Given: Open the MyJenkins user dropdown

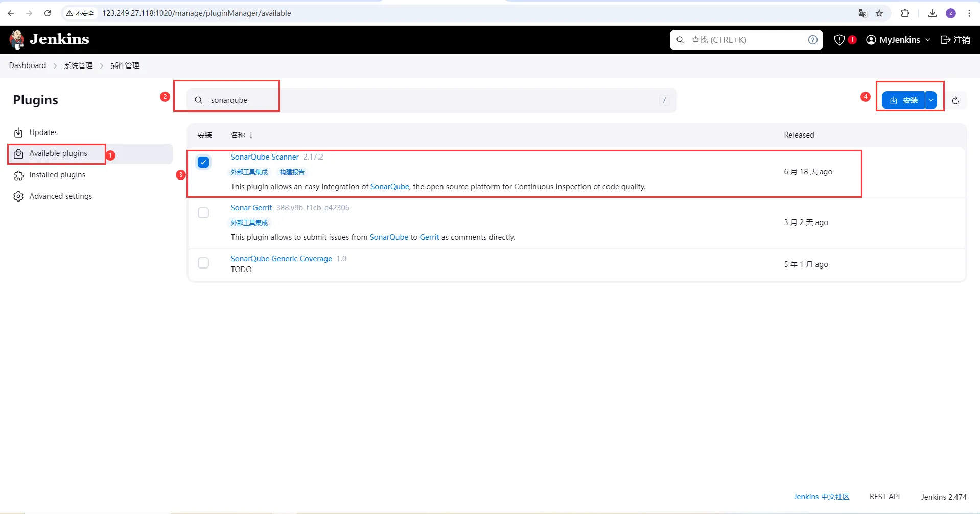Looking at the screenshot, I should click(899, 40).
